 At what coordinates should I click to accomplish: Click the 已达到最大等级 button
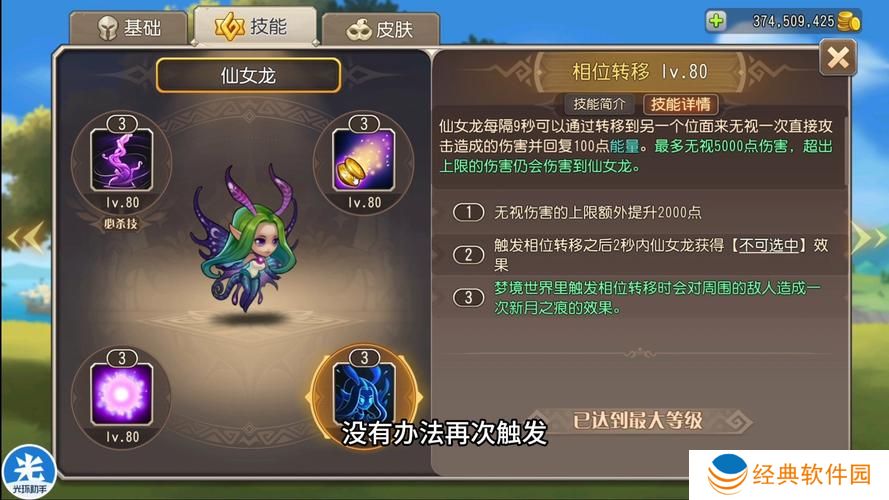coord(638,421)
